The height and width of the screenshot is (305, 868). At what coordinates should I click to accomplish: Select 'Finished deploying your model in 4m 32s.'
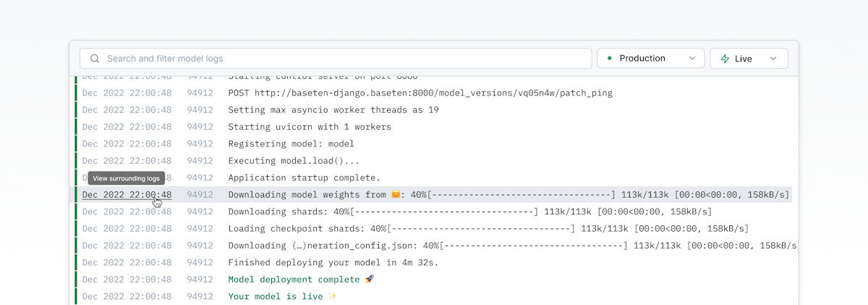[333, 262]
